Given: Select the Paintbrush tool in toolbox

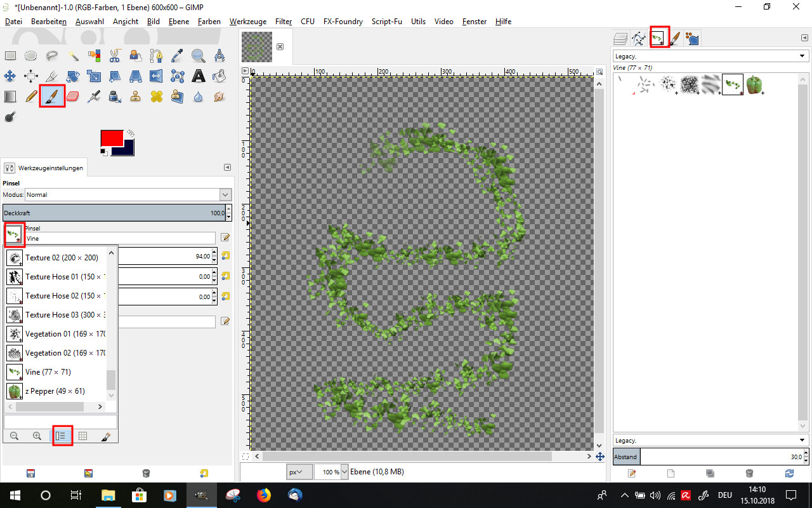Looking at the screenshot, I should 52,97.
